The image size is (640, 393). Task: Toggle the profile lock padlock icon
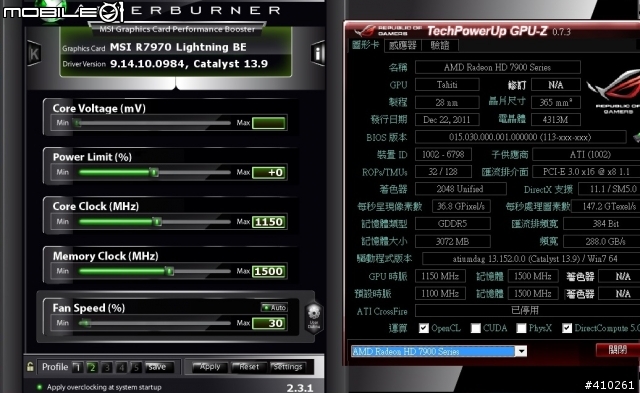pyautogui.click(x=30, y=366)
